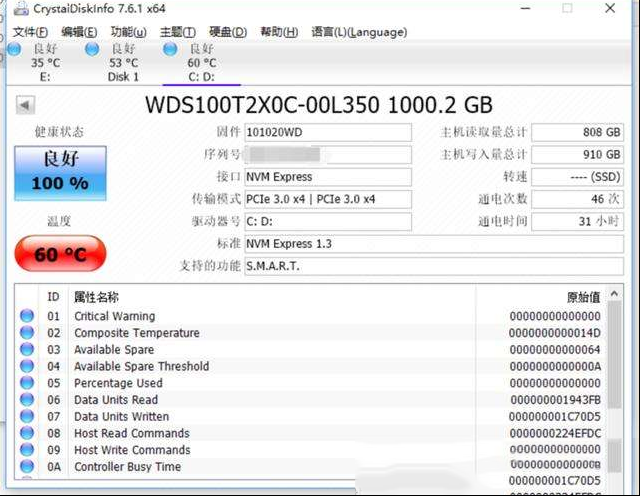Select the Data Units Written attribute name
This screenshot has width=640, height=496.
122,416
